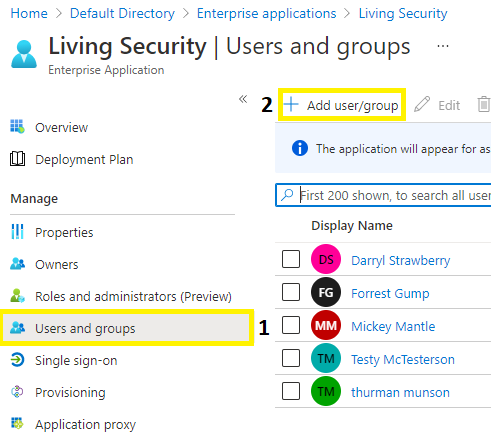Open the Owners menu item
The height and width of the screenshot is (435, 497).
click(x=57, y=264)
